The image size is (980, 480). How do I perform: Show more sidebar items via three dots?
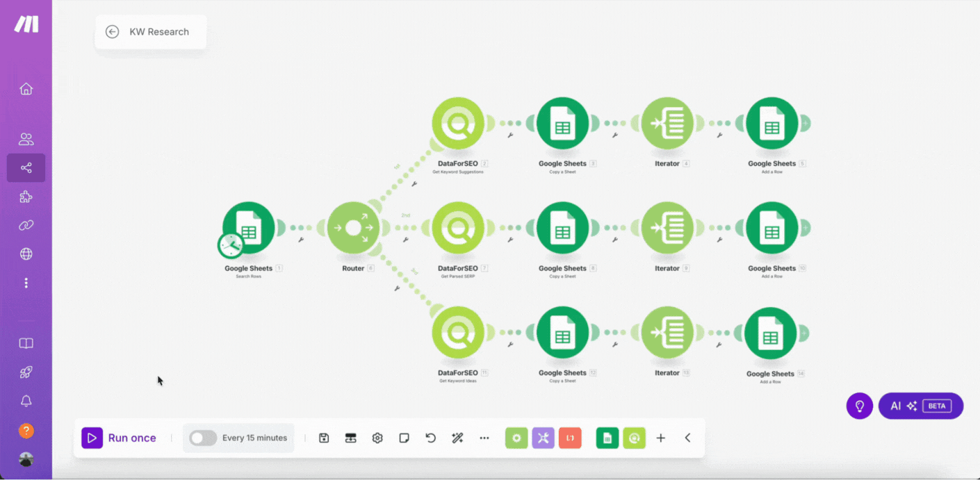click(x=26, y=283)
